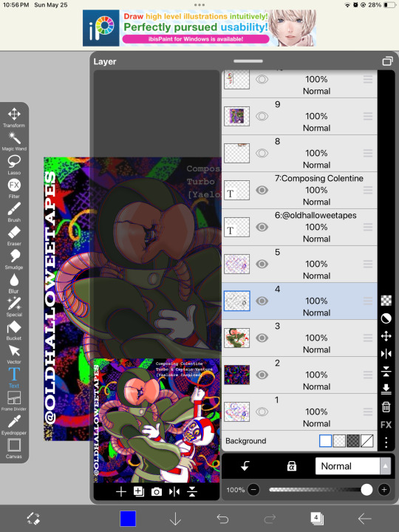This screenshot has height=532, width=399.
Task: Select the Smudge tool
Action: pos(14,259)
